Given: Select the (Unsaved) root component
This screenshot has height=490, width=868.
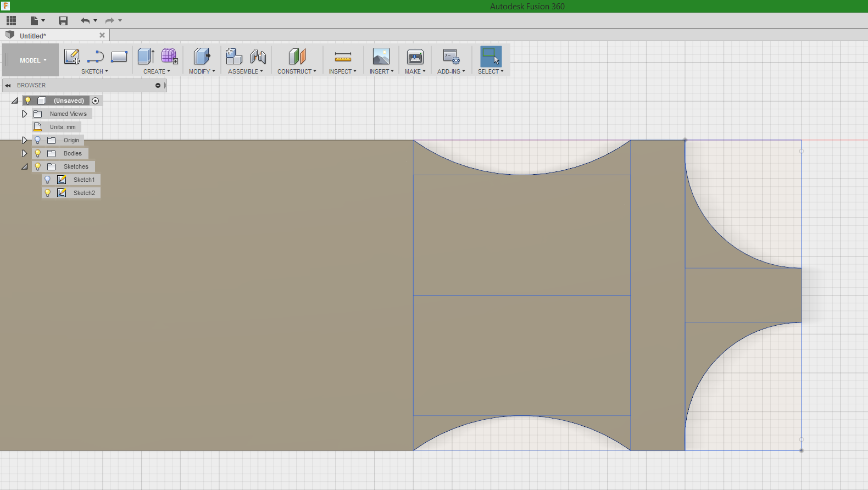Looking at the screenshot, I should click(x=69, y=101).
